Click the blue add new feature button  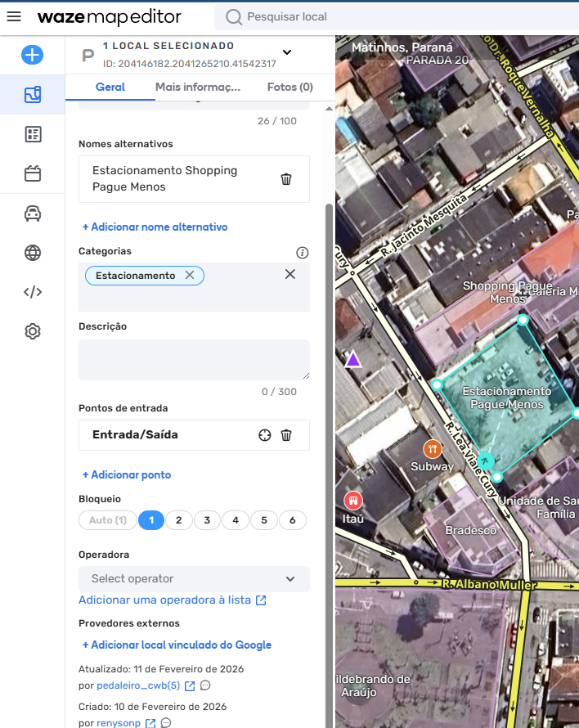point(33,56)
